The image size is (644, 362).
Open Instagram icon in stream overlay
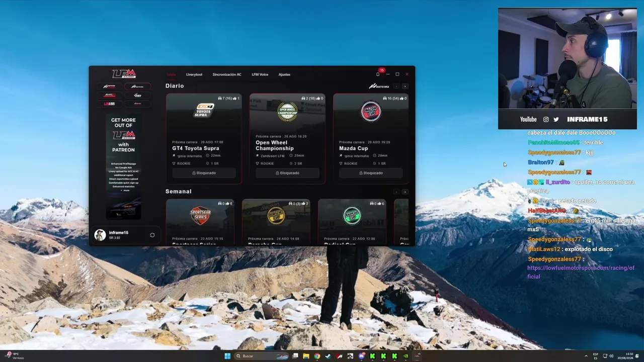pyautogui.click(x=546, y=119)
